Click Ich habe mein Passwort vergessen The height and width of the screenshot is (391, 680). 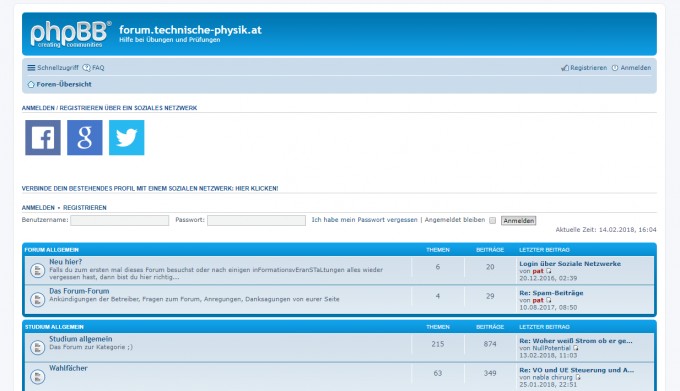click(x=364, y=220)
